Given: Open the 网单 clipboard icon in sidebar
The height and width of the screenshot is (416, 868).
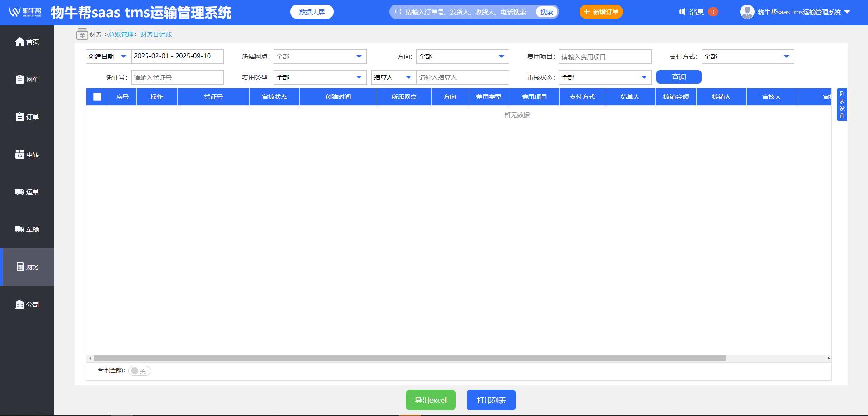Looking at the screenshot, I should pyautogui.click(x=20, y=80).
